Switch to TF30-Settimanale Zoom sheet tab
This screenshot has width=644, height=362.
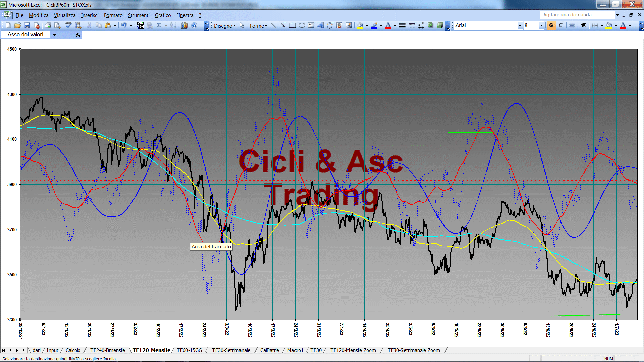[x=414, y=350]
